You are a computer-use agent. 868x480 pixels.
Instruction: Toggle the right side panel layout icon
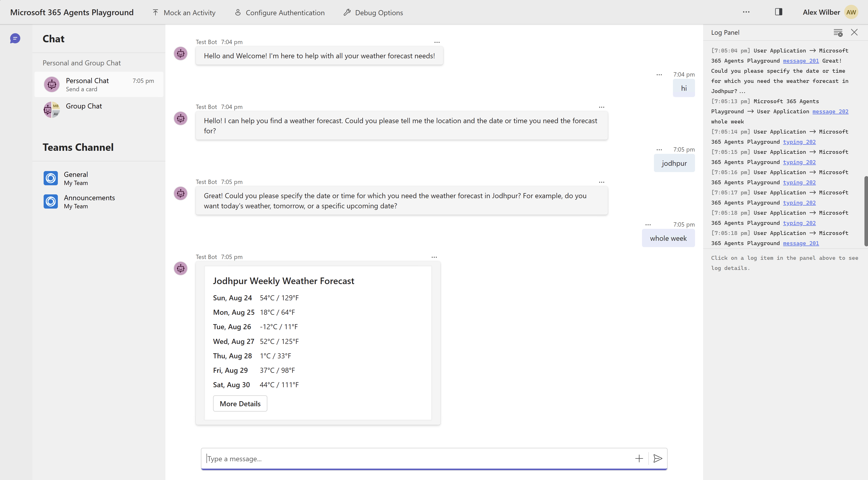[779, 11]
